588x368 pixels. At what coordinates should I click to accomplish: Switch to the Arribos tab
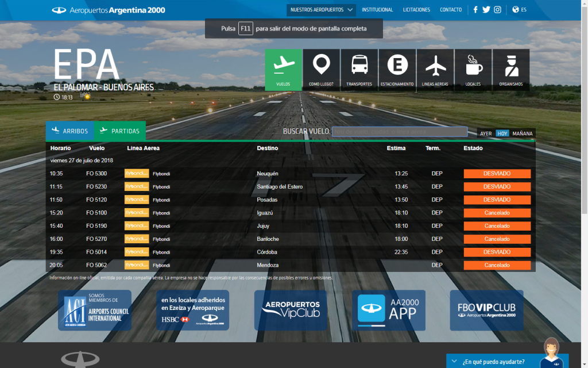coord(69,131)
